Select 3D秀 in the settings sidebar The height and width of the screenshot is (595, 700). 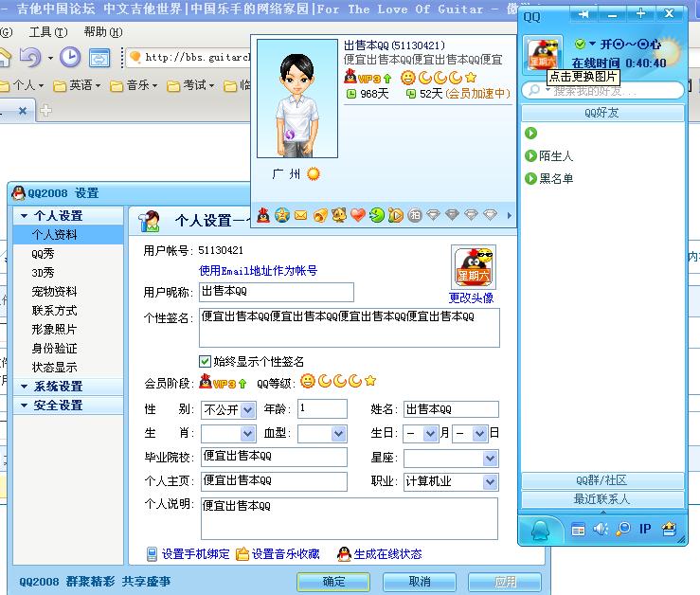click(43, 273)
